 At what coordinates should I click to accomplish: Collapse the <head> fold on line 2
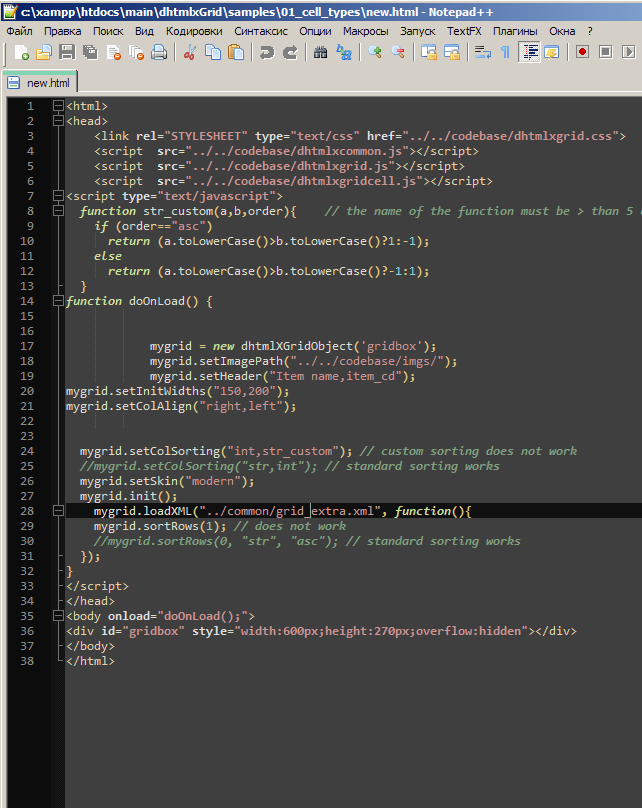(x=58, y=121)
